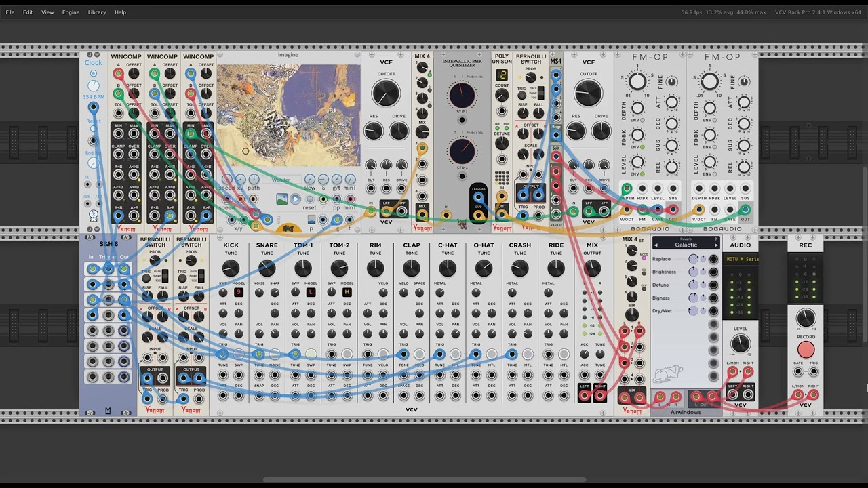868x488 pixels.
Task: Toggle DEPTH ENV on left FM-OP
Action: pos(642,119)
